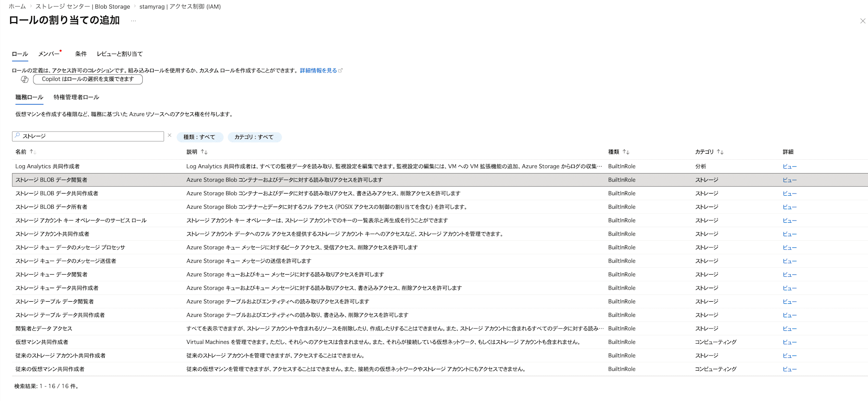
Task: View details for ストレージ BLOB データ閲覧者
Action: 790,180
